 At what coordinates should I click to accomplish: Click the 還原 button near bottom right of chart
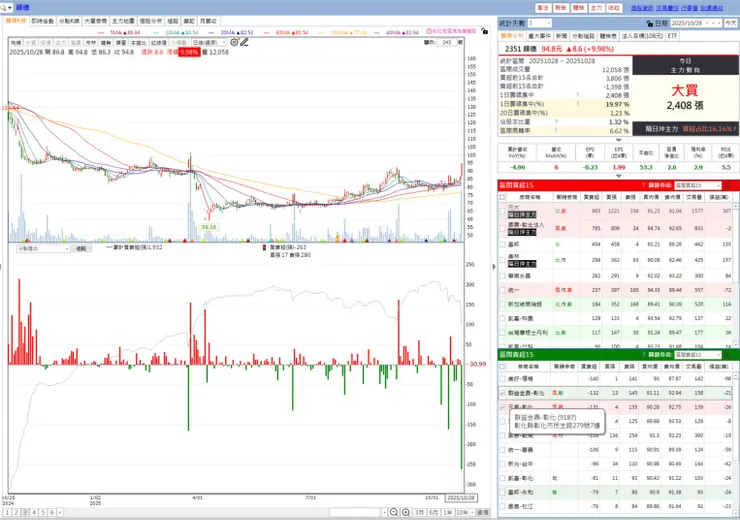click(x=483, y=512)
